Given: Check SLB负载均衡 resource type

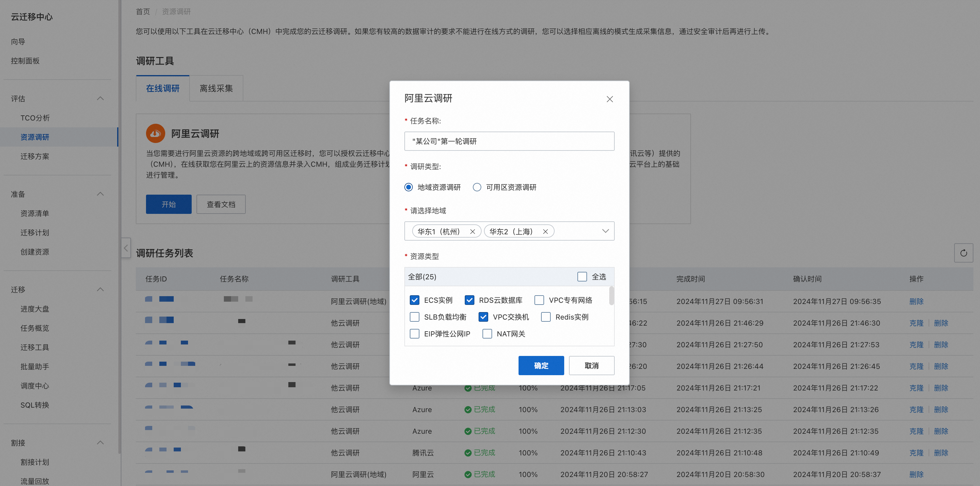Looking at the screenshot, I should [x=414, y=317].
